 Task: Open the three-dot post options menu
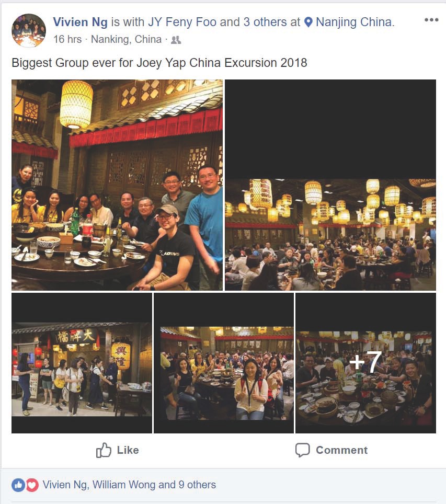[431, 20]
